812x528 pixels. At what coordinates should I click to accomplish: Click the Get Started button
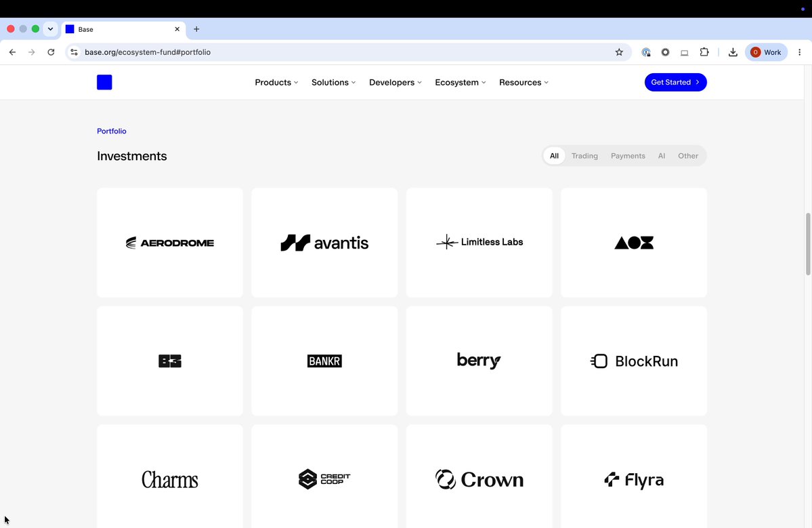coord(675,83)
